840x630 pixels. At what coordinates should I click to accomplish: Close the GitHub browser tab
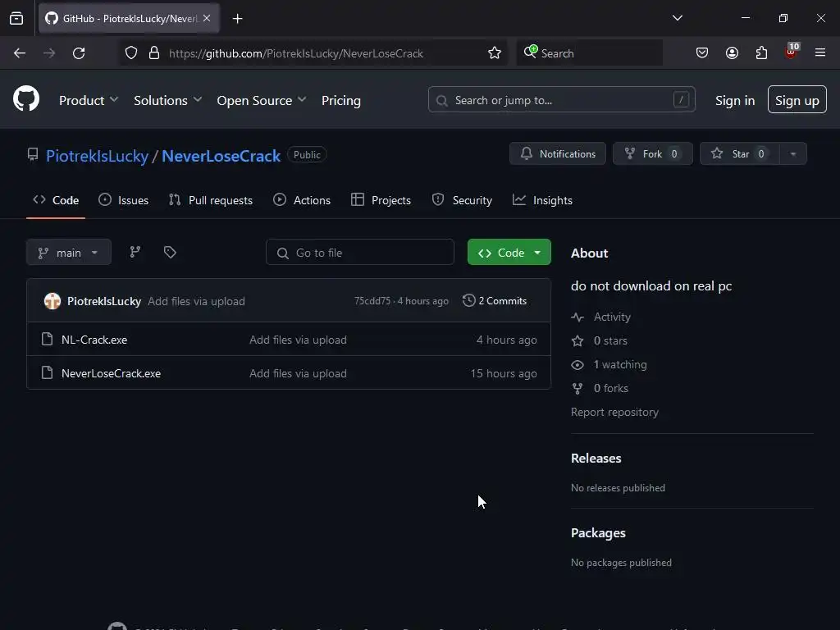(x=207, y=18)
